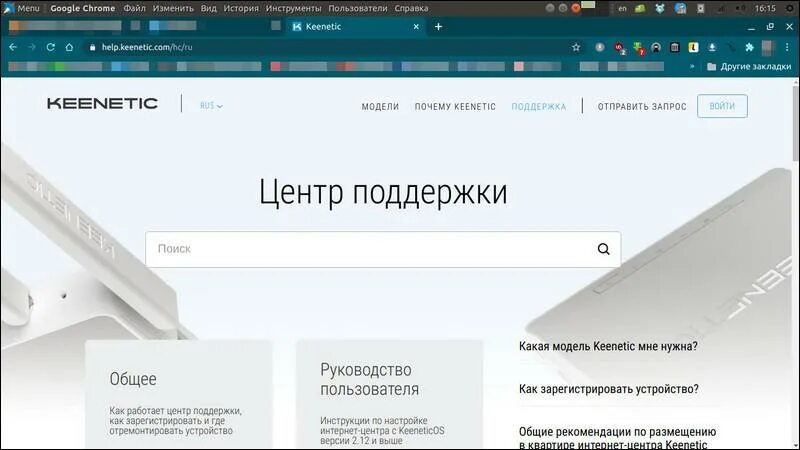Open the Google Chrome application menu

[83, 8]
